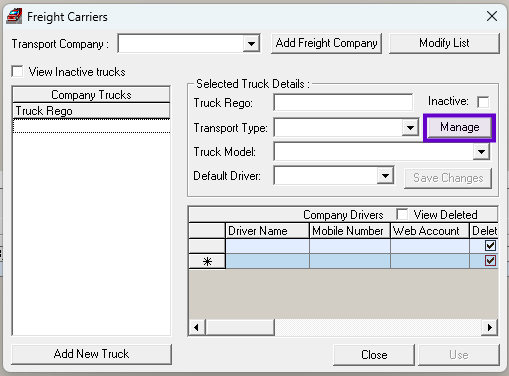Image resolution: width=509 pixels, height=376 pixels.
Task: Close the Freight Carriers dialog with the X
Action: pos(492,16)
